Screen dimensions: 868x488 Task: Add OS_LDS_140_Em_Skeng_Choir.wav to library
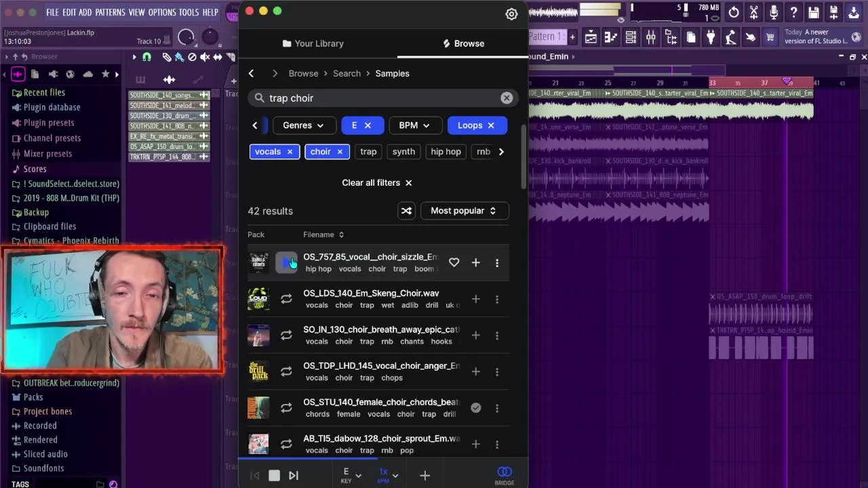coord(475,299)
